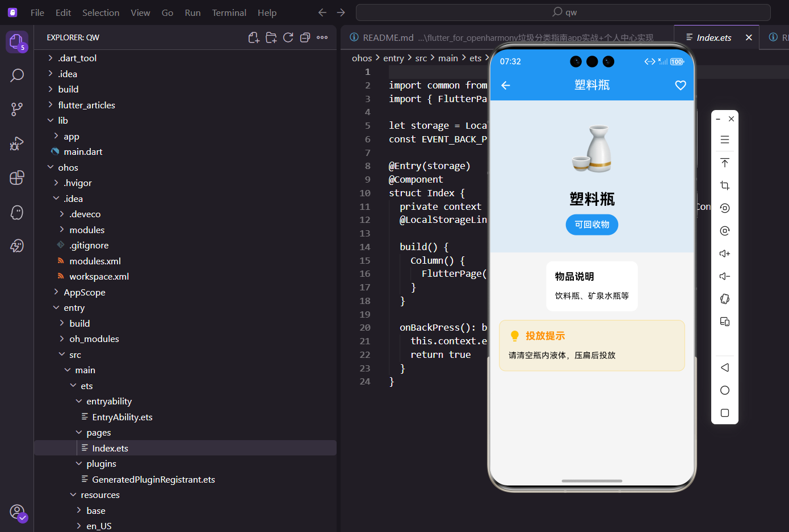This screenshot has width=789, height=532.
Task: Rotate the emulator counterclockwise
Action: click(725, 208)
